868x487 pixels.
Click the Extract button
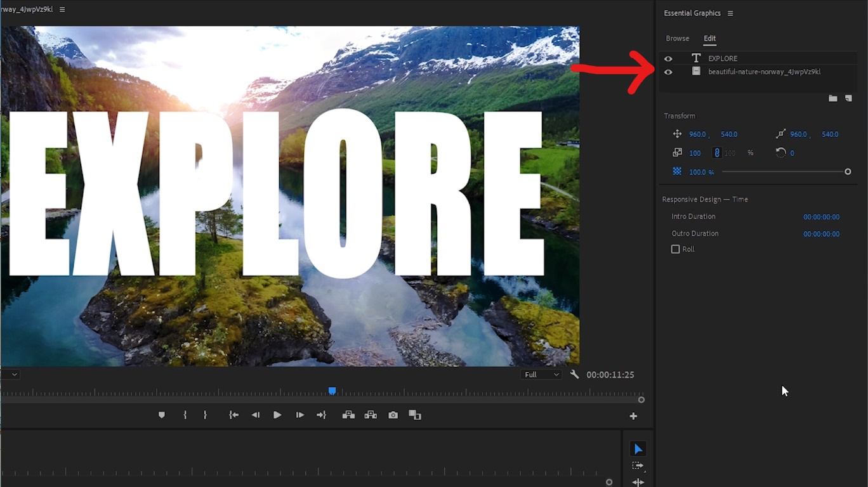pos(371,415)
